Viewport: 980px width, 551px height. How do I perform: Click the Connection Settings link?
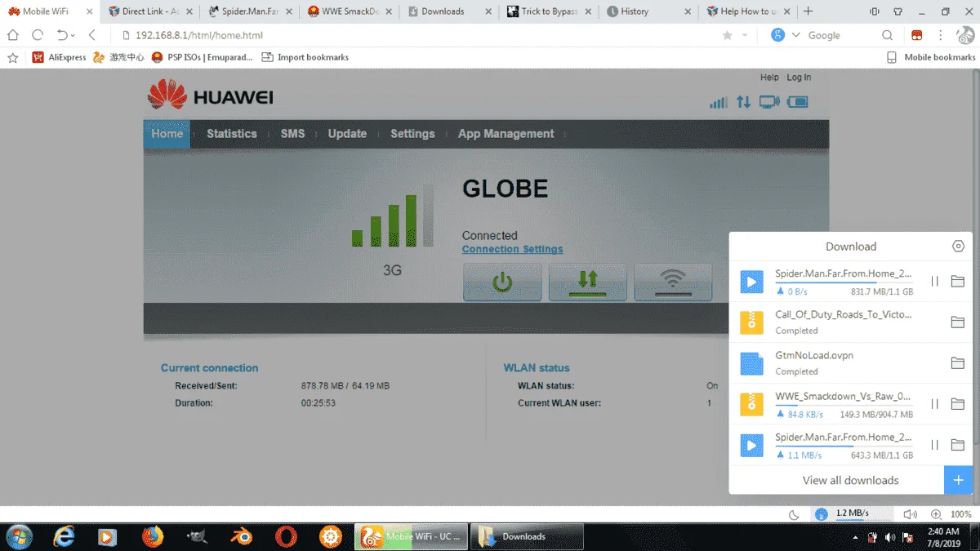click(x=512, y=249)
